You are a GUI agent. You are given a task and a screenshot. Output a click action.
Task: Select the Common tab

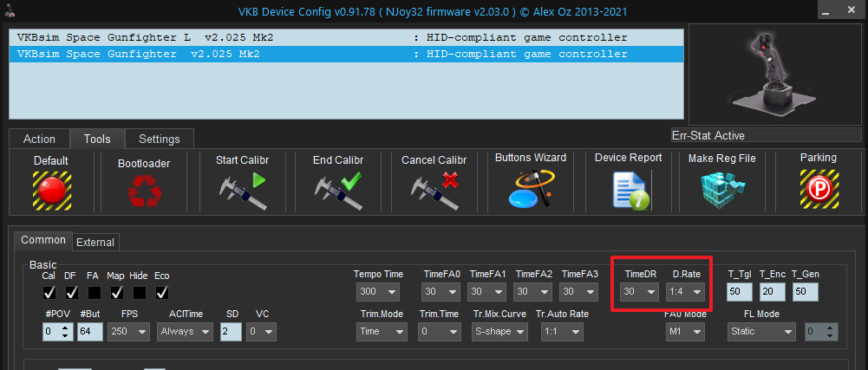[43, 240]
